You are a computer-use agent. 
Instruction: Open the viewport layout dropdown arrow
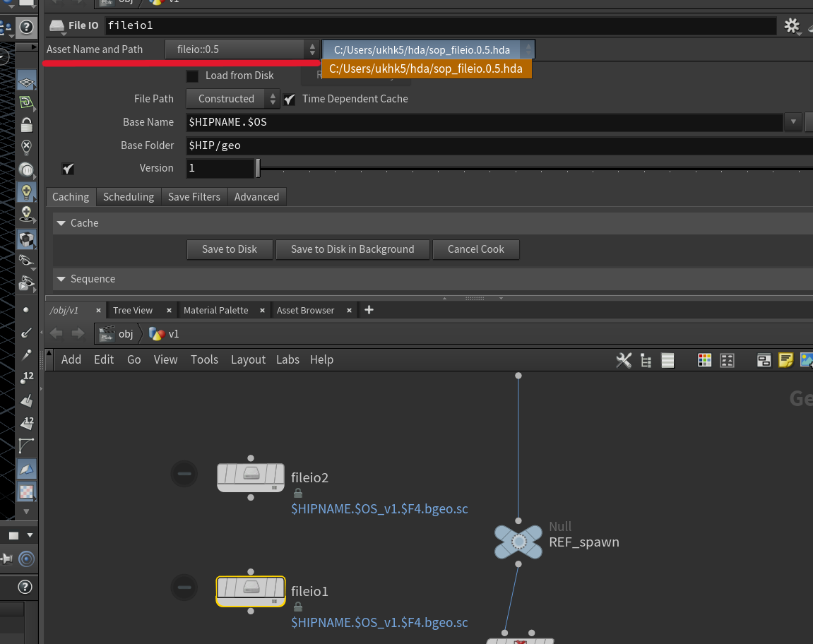30,535
